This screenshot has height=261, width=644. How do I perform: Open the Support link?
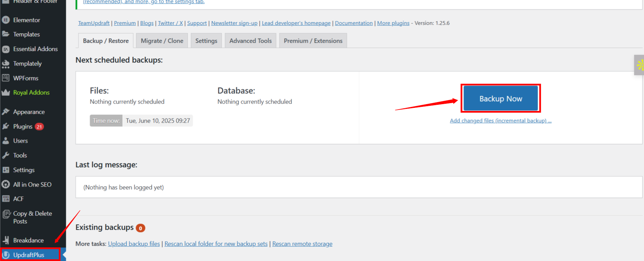pyautogui.click(x=197, y=23)
